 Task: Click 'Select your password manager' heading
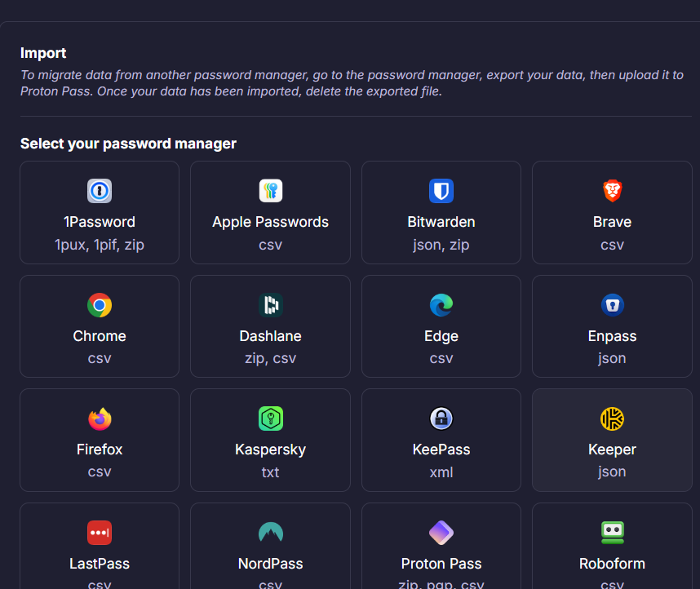(x=128, y=144)
